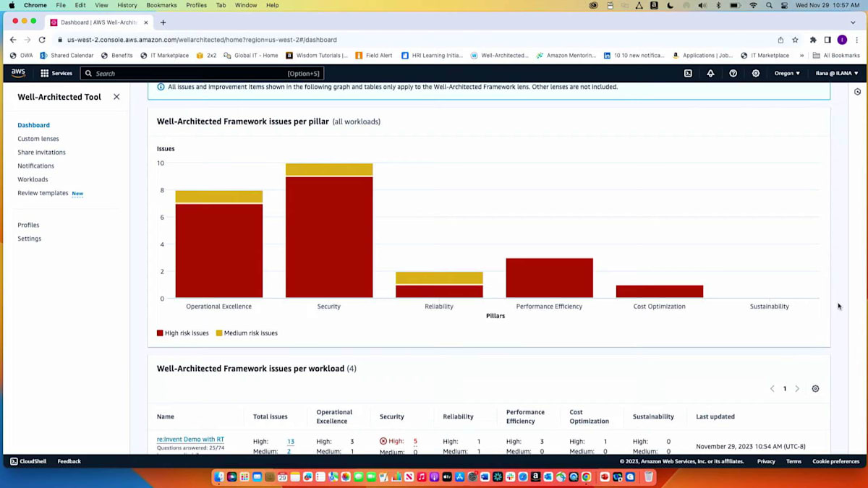
Task: Expand the Chrome tab search chevron
Action: [853, 22]
